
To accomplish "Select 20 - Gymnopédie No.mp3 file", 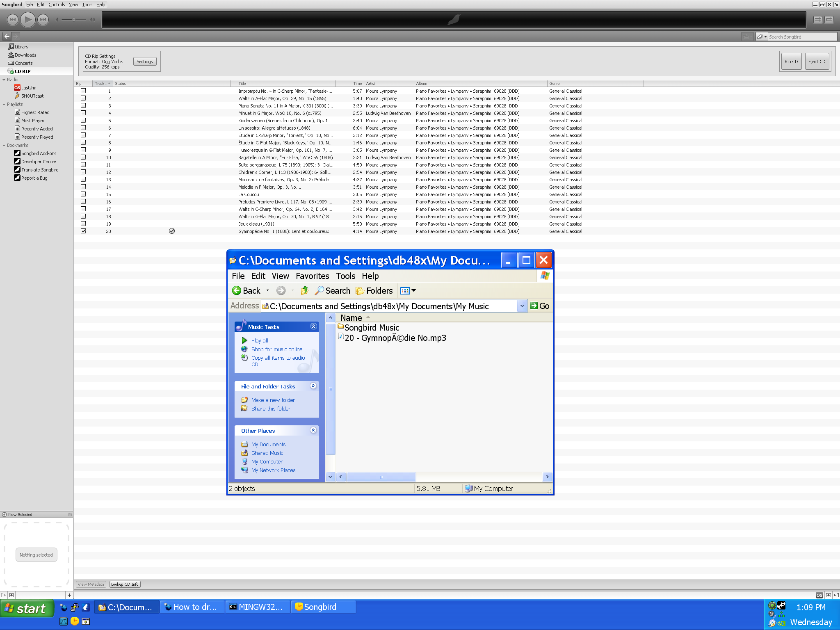I will click(x=392, y=338).
